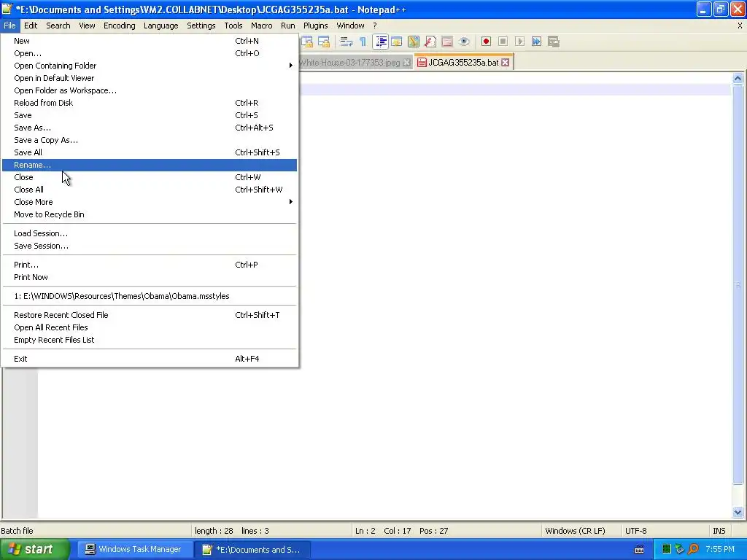
Task: Open the Language menu
Action: pos(161,26)
